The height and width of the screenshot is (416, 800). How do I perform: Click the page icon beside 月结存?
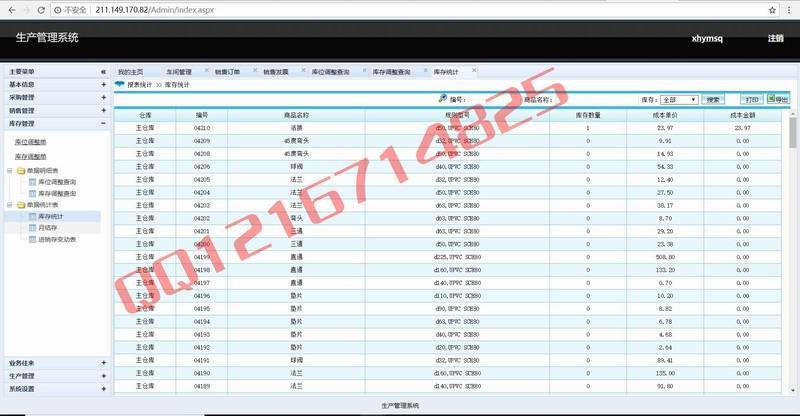click(33, 228)
